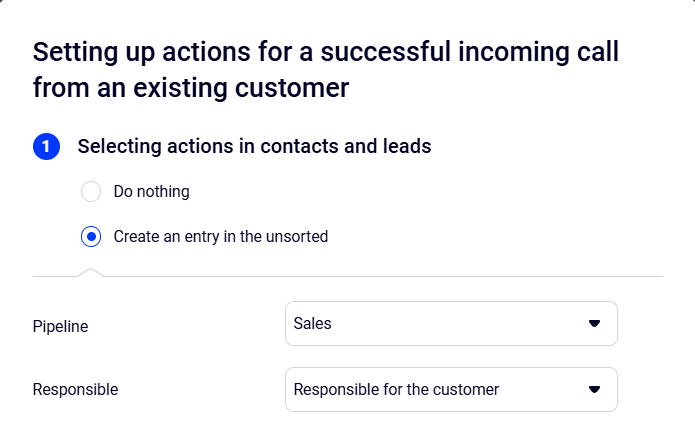Click the "Sales" value in Pipeline field
Image resolution: width=695 pixels, height=437 pixels.
pyautogui.click(x=312, y=324)
